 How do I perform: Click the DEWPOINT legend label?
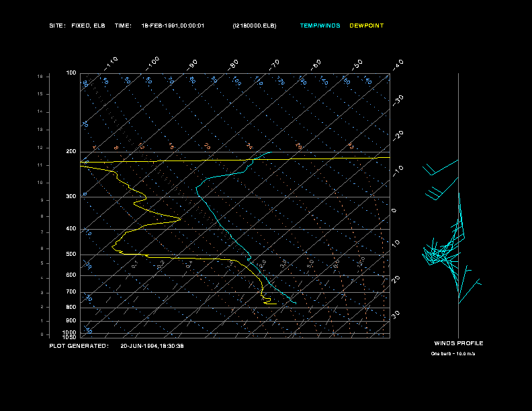point(367,26)
